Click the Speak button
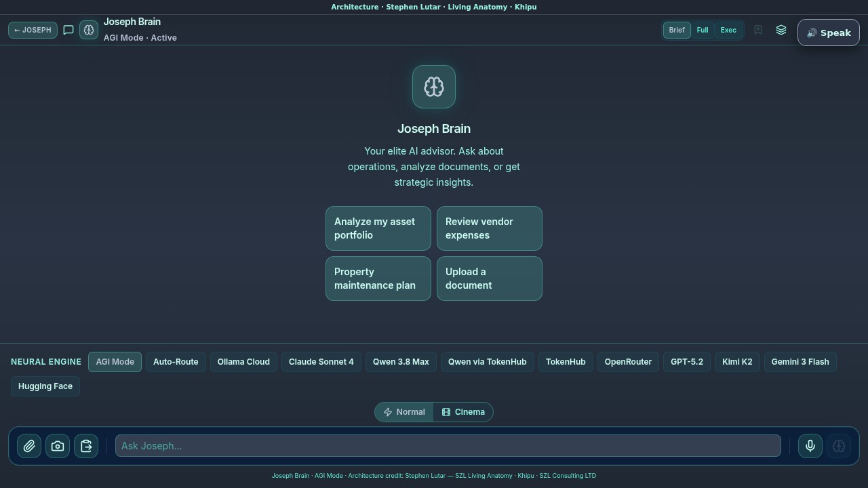This screenshot has width=868, height=488. [829, 33]
